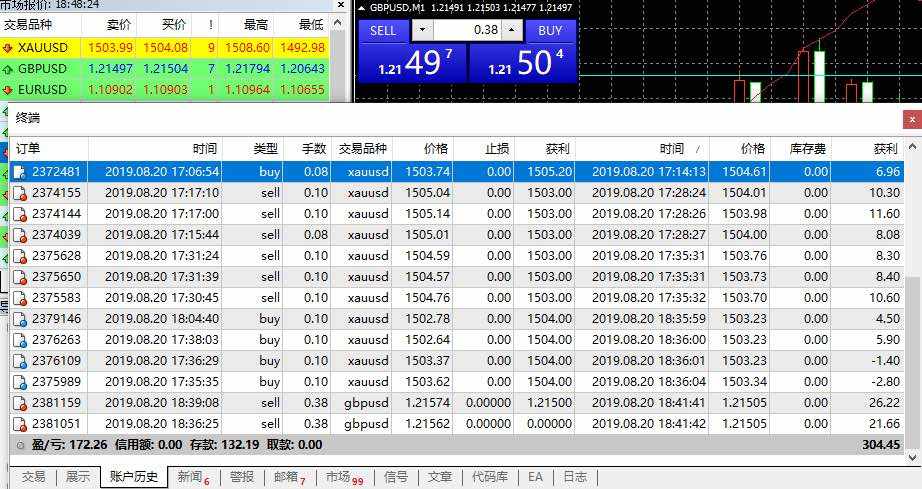Click the GBPUSD up-arrow symbol icon
The width and height of the screenshot is (922, 489).
click(x=8, y=69)
